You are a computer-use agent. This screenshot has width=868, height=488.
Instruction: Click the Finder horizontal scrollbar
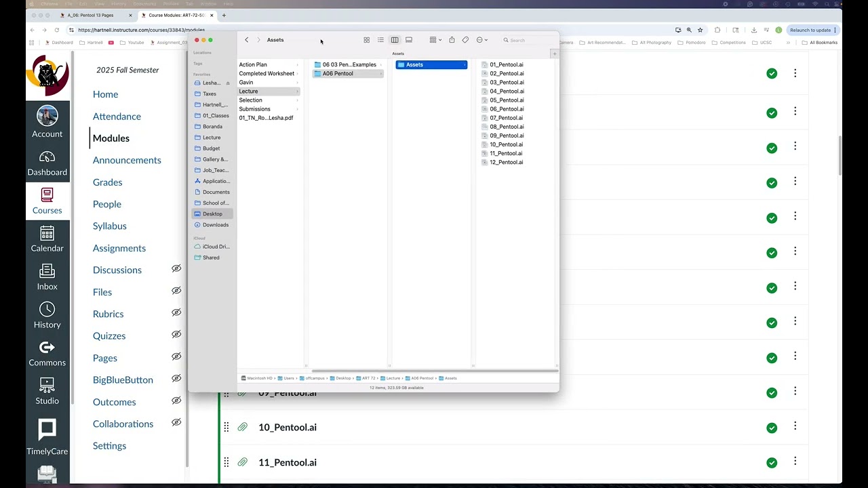tap(434, 370)
